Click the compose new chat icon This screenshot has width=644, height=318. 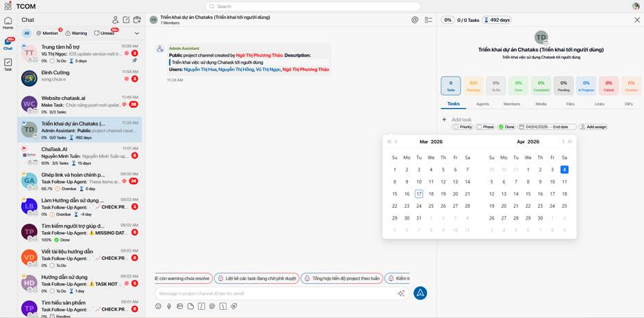(x=127, y=20)
